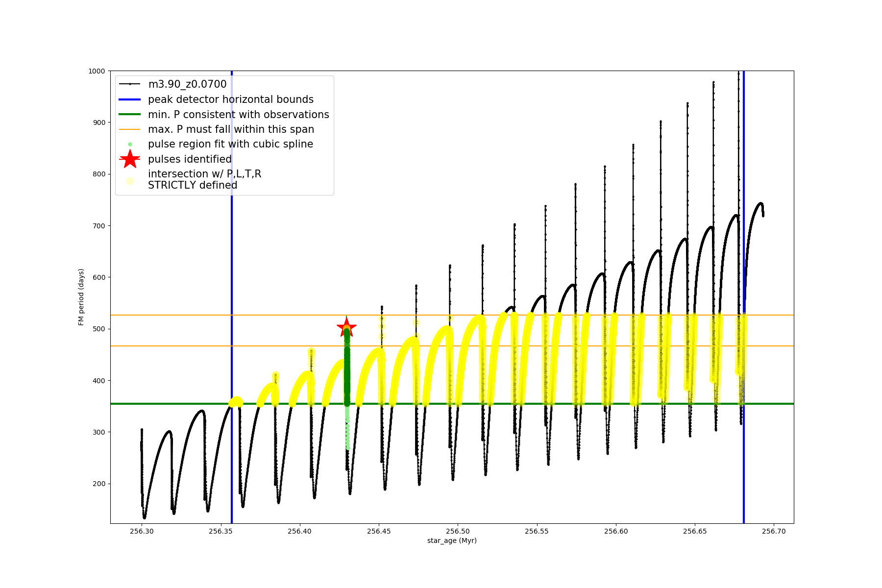This screenshot has height=588, width=882.
Task: Click the orange line swatch in legend
Action: pyautogui.click(x=130, y=129)
